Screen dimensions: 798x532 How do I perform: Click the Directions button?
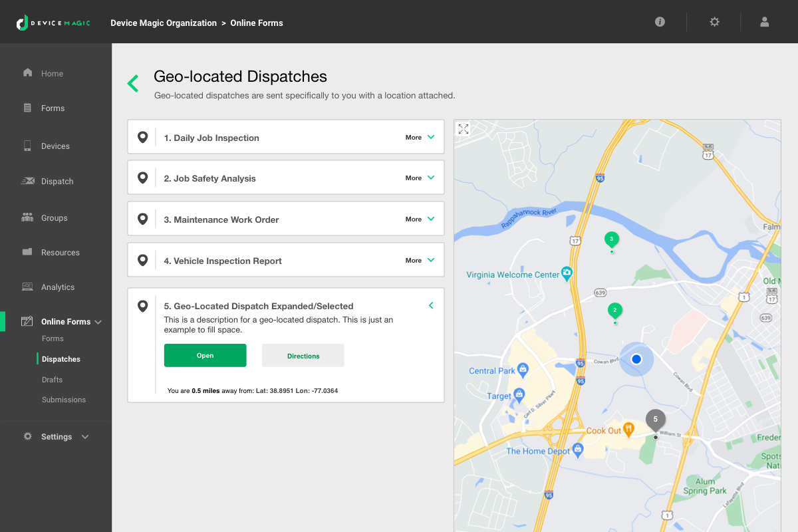(303, 356)
